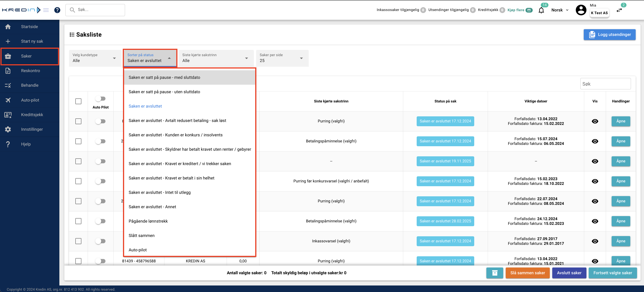Open Auto-pilot in the sidebar
This screenshot has width=644, height=292.
(x=30, y=100)
